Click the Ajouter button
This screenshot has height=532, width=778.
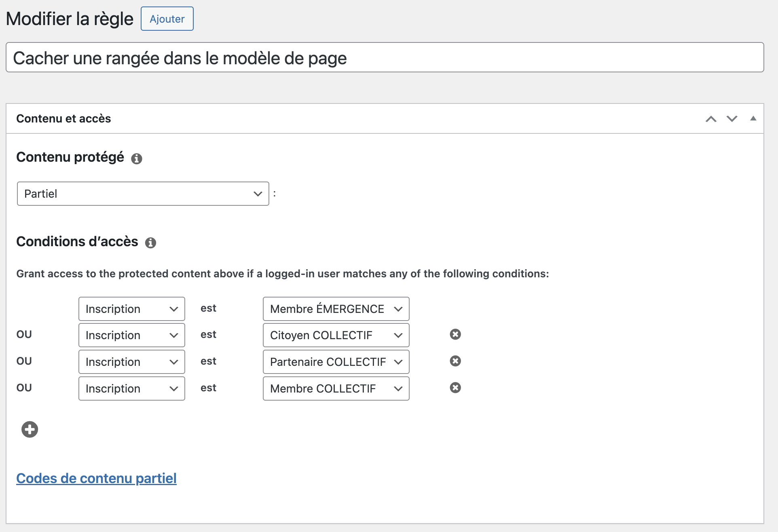click(167, 19)
